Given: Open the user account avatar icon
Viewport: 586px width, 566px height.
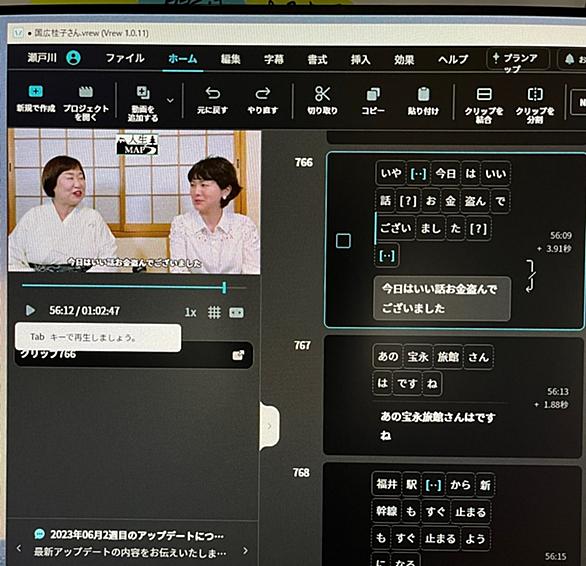Looking at the screenshot, I should (x=73, y=58).
